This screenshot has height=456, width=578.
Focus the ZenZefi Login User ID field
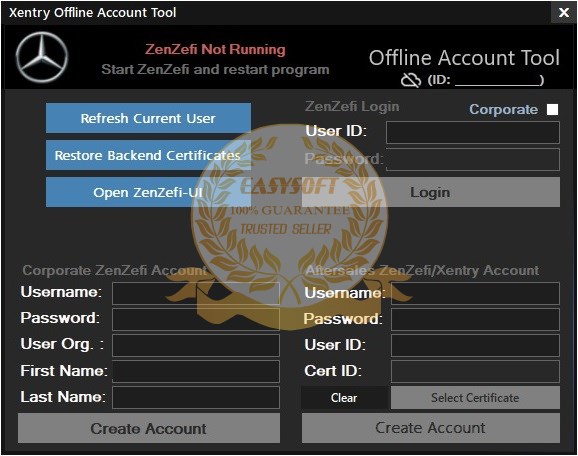(473, 132)
